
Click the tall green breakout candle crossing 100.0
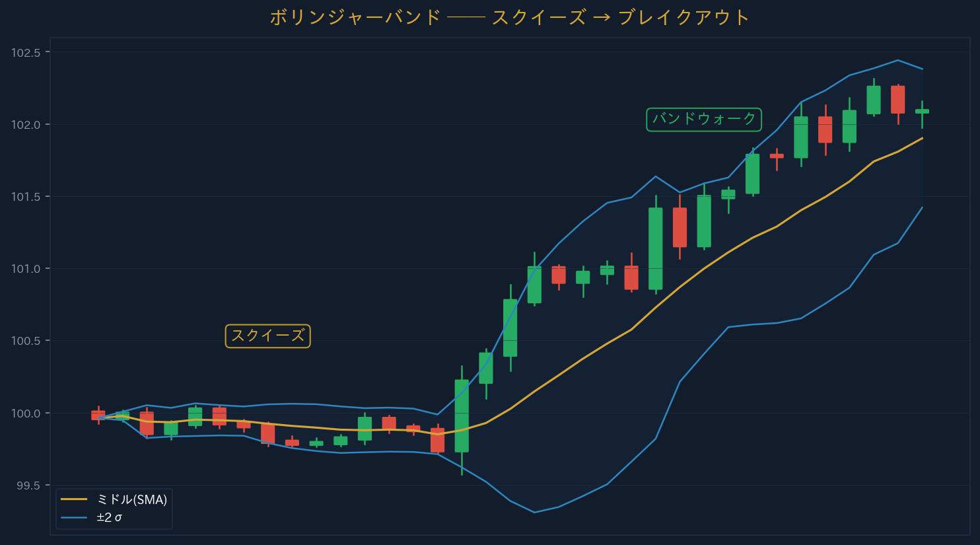[x=462, y=416]
